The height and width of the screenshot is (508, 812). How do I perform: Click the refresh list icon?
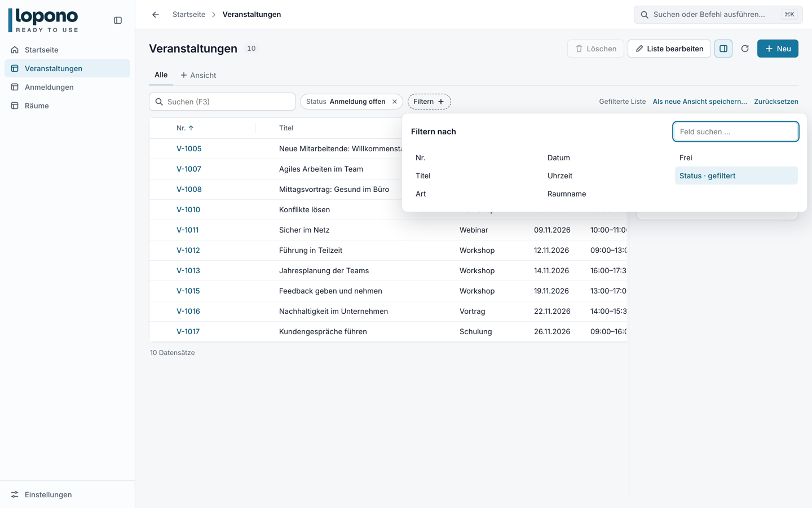click(745, 49)
